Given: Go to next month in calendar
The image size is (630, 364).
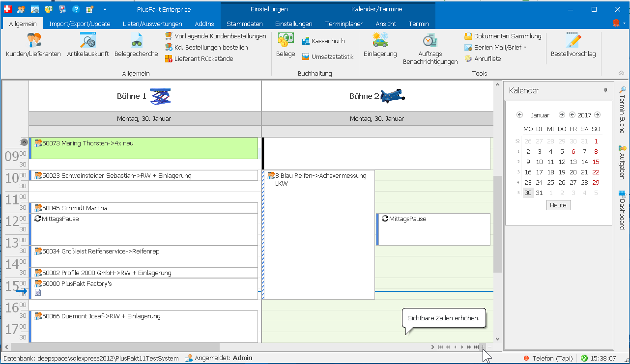Looking at the screenshot, I should click(562, 115).
